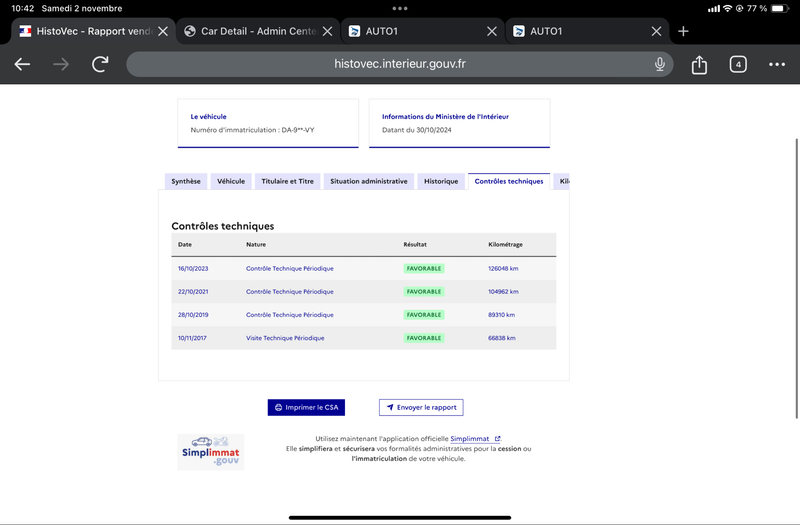Reload the HistoVec page
This screenshot has width=800, height=525.
pyautogui.click(x=100, y=64)
